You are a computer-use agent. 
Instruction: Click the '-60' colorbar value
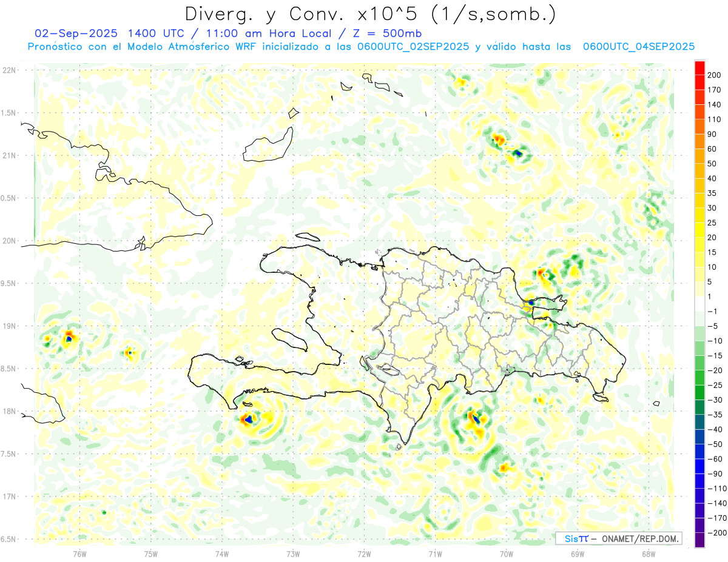coord(715,459)
